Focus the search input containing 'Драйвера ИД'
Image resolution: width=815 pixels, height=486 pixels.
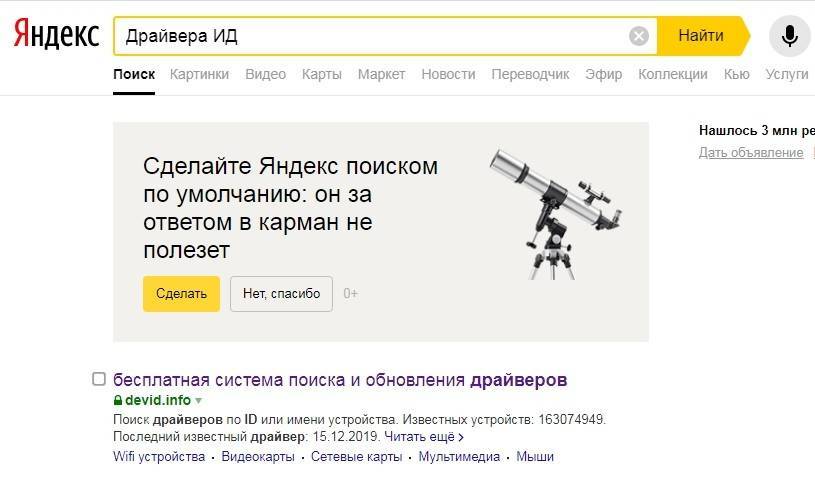click(x=372, y=36)
